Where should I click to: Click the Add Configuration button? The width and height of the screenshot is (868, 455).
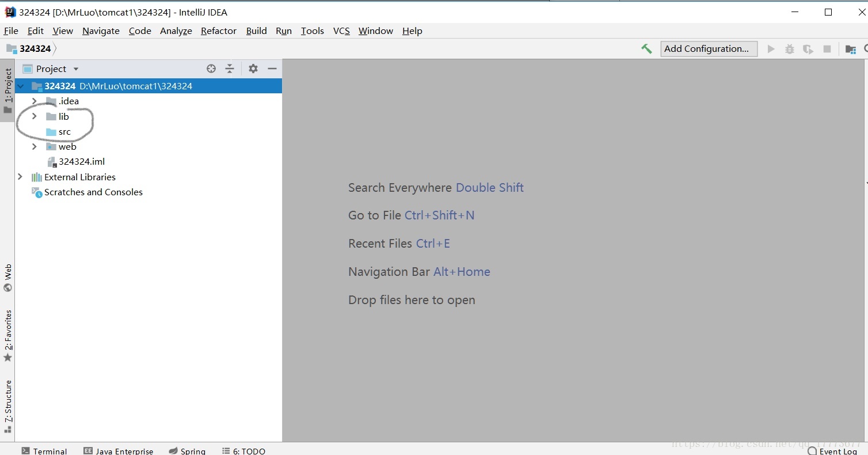[x=709, y=49]
